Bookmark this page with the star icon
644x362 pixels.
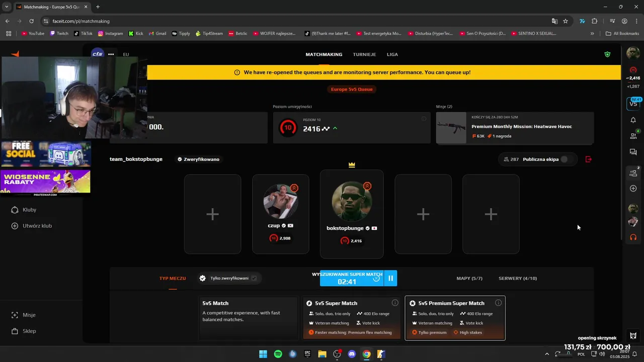tap(566, 21)
